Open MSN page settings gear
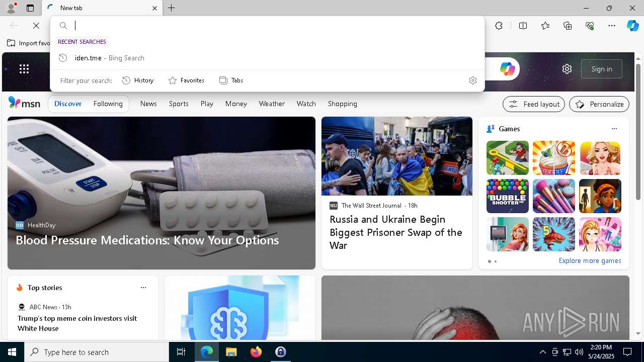Screen dimensions: 644x362 click(x=567, y=69)
